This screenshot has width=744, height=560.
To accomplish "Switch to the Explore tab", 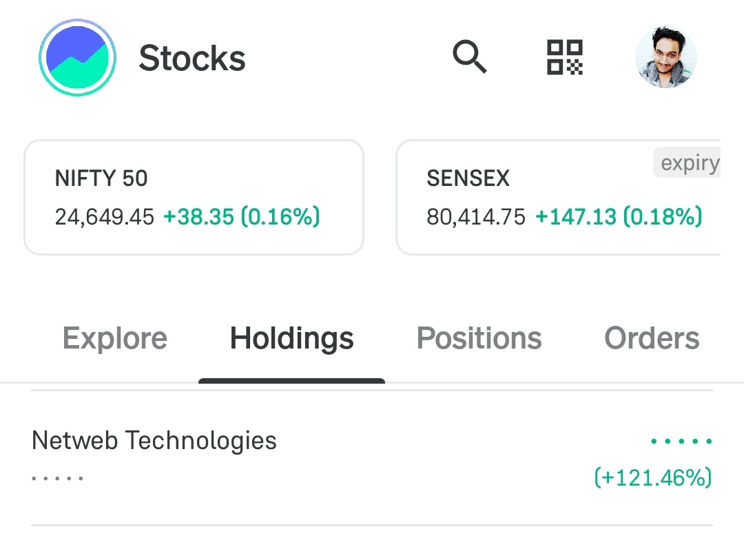I will [115, 338].
